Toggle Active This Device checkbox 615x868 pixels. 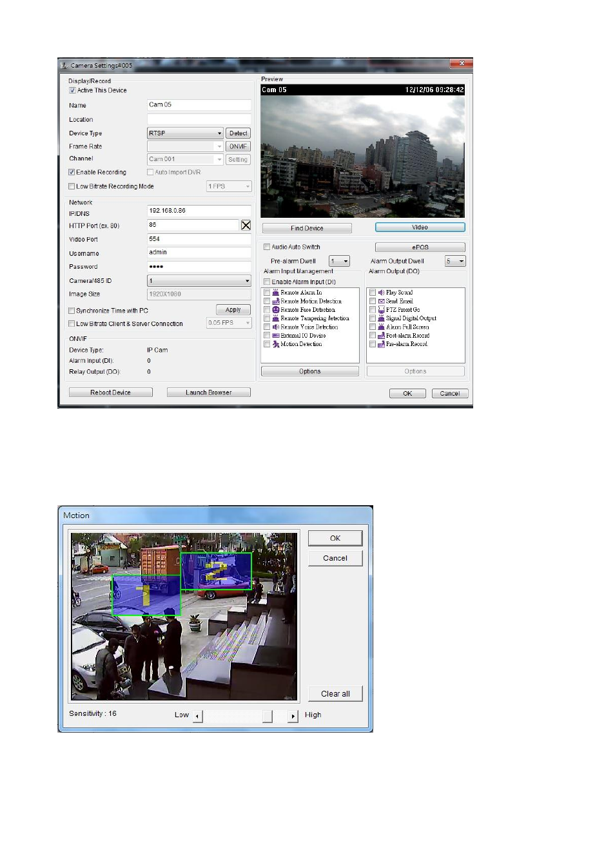[72, 91]
